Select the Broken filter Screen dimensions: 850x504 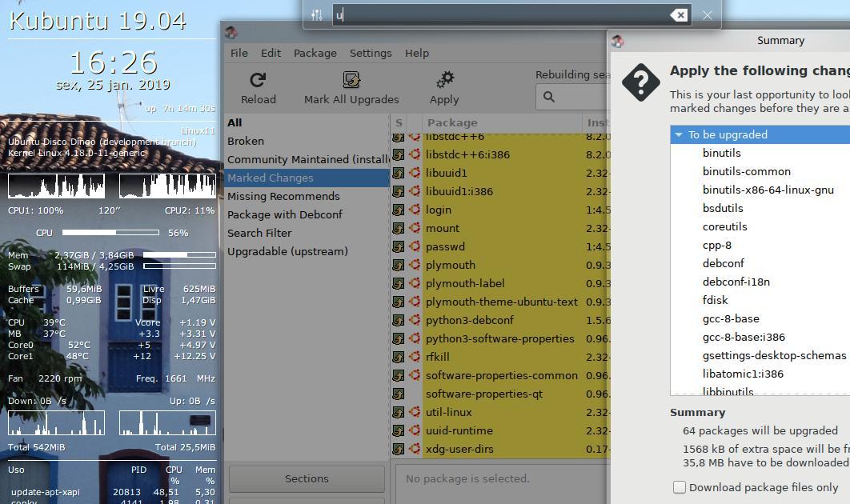tap(307, 141)
